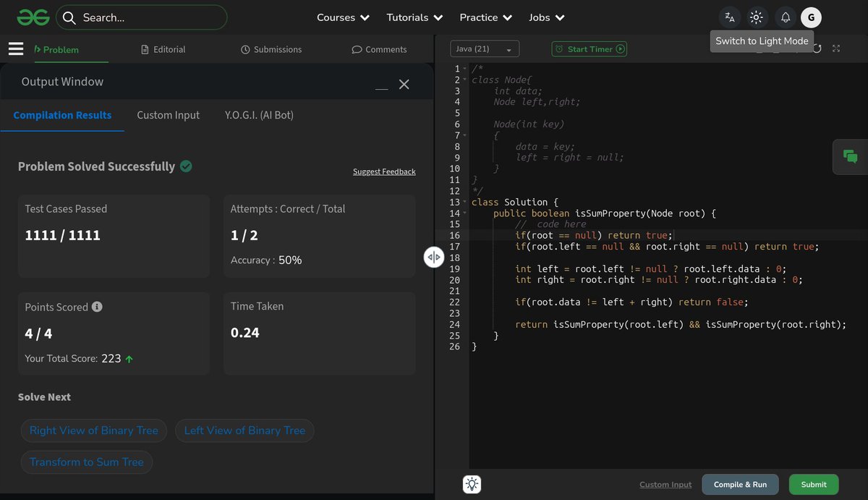Place cursor on line 22 if statement
The image size is (868, 500).
click(x=631, y=302)
